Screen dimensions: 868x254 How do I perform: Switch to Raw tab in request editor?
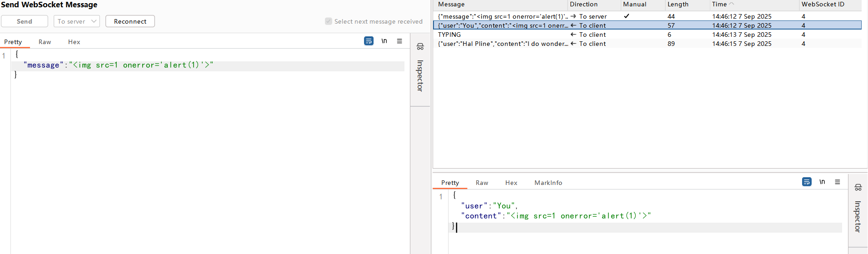tap(45, 42)
